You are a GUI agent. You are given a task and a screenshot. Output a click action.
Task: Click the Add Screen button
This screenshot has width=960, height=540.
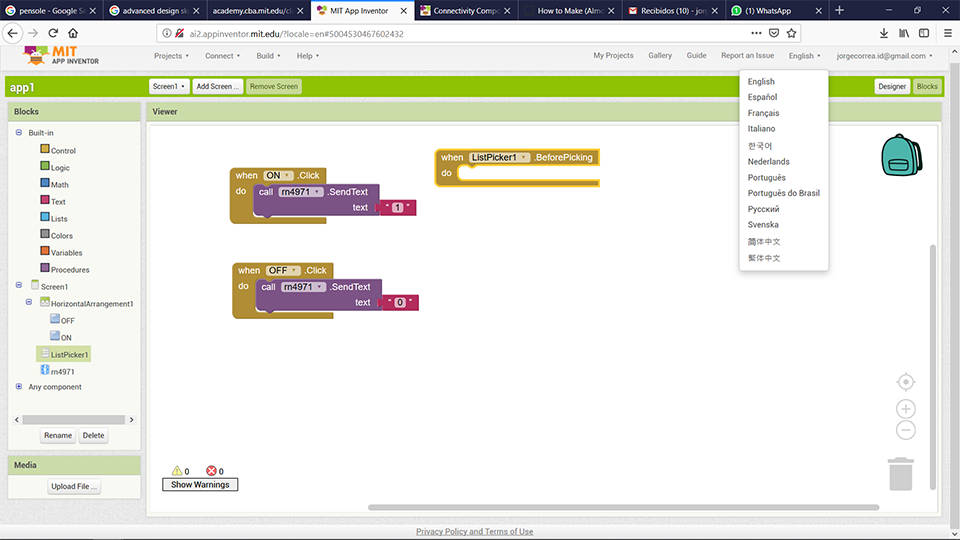217,86
